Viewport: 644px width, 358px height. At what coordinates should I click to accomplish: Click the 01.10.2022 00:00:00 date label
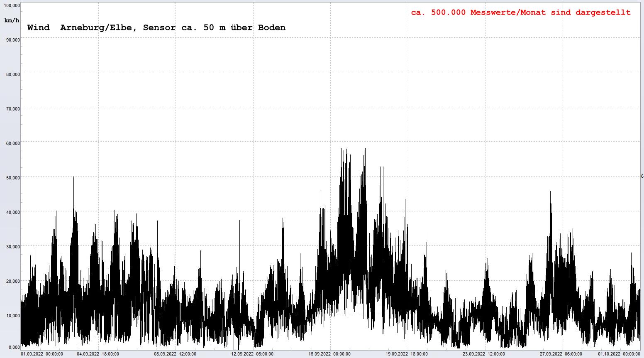[619, 354]
